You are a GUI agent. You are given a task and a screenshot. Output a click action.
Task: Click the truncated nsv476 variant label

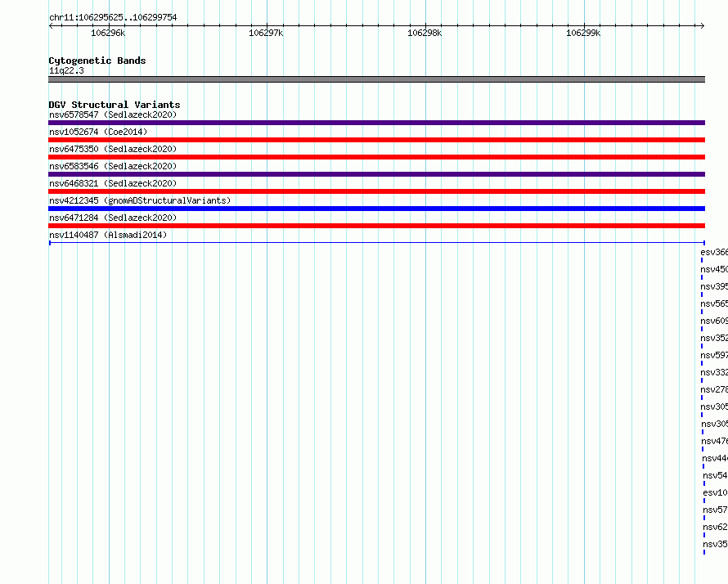715,441
